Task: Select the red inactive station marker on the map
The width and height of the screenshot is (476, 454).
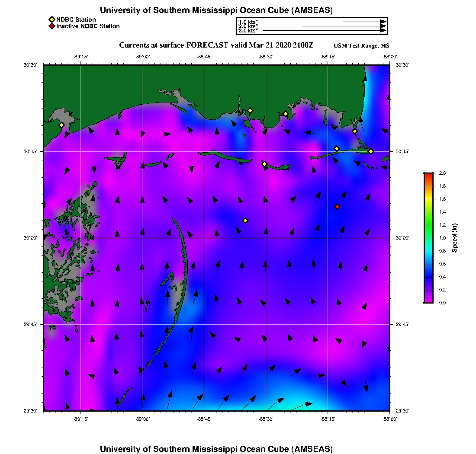Action: click(337, 207)
